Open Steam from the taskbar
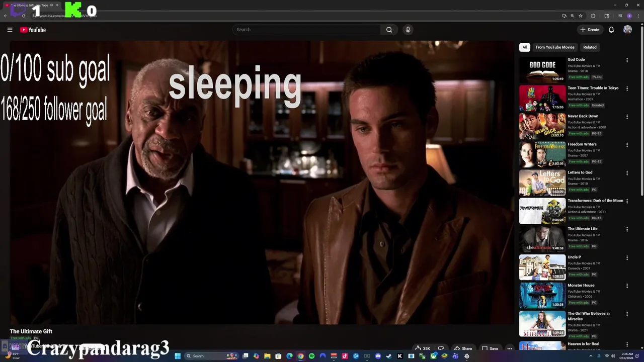 389,356
